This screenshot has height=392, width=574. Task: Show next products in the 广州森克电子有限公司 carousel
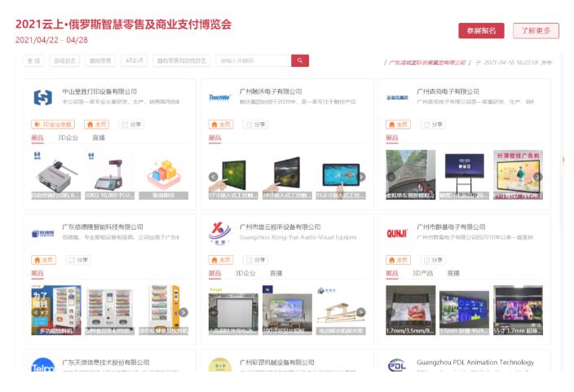coord(538,177)
